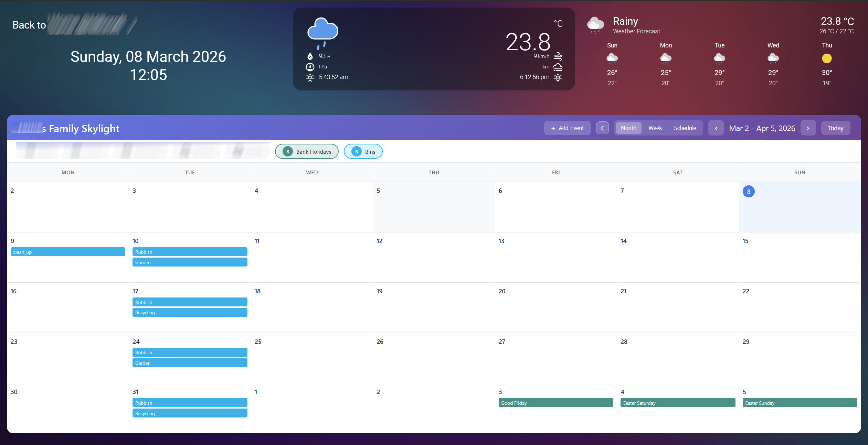
Task: Toggle the Bins calendar filter
Action: coord(363,152)
